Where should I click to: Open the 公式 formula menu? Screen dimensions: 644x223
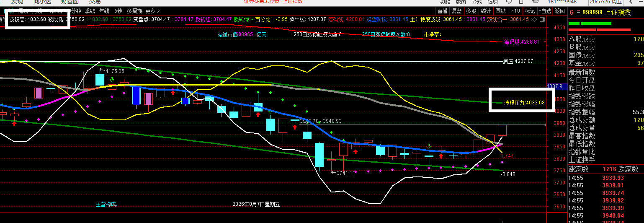pyautogui.click(x=477, y=2)
